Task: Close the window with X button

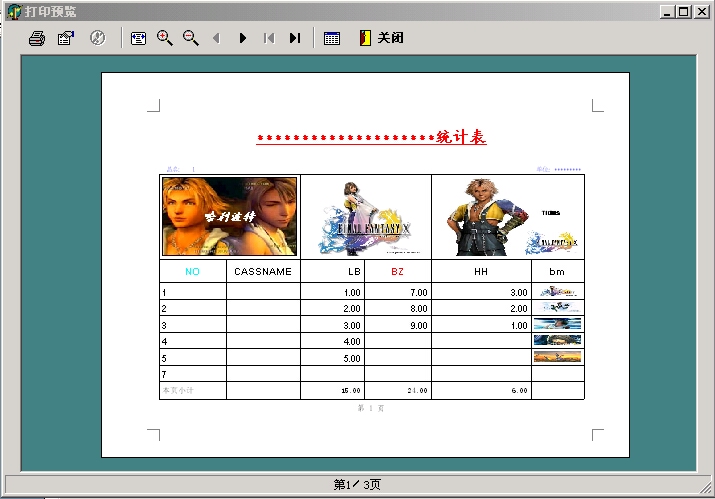Action: [701, 12]
